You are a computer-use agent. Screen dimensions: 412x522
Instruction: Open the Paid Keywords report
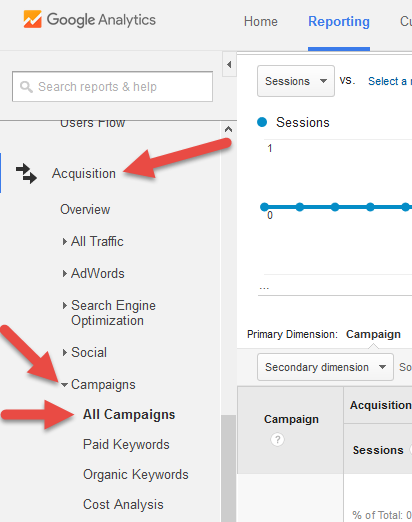(126, 444)
